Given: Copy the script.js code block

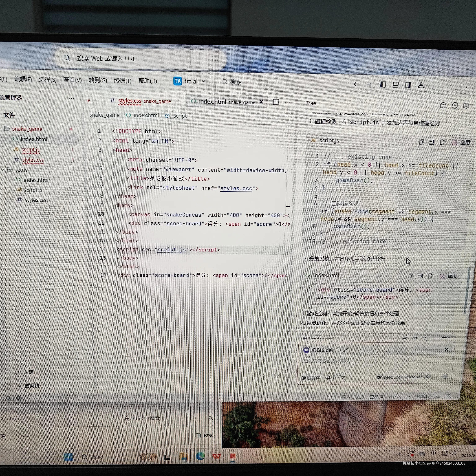Looking at the screenshot, I should (x=421, y=142).
